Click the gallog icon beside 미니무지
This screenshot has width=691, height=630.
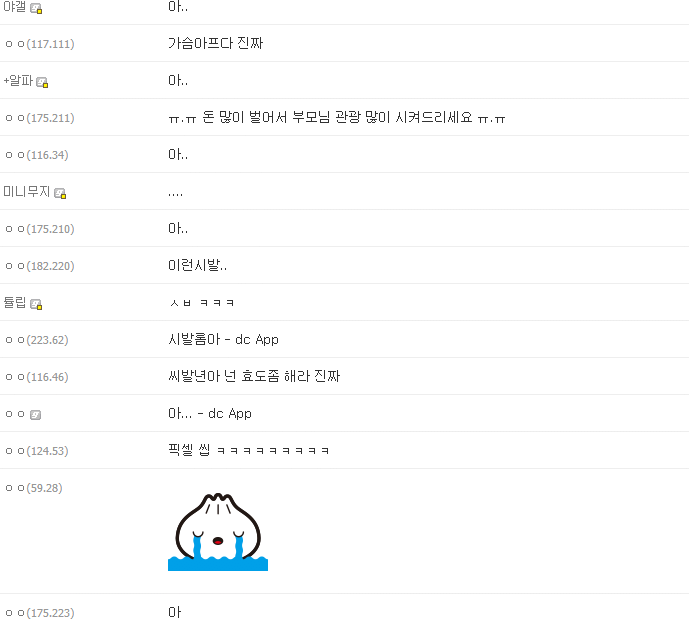[x=60, y=193]
